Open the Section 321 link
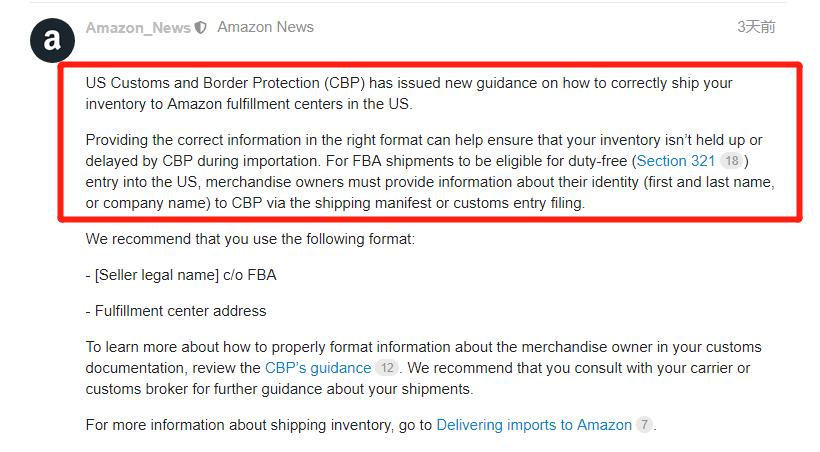The height and width of the screenshot is (452, 820). coord(675,161)
